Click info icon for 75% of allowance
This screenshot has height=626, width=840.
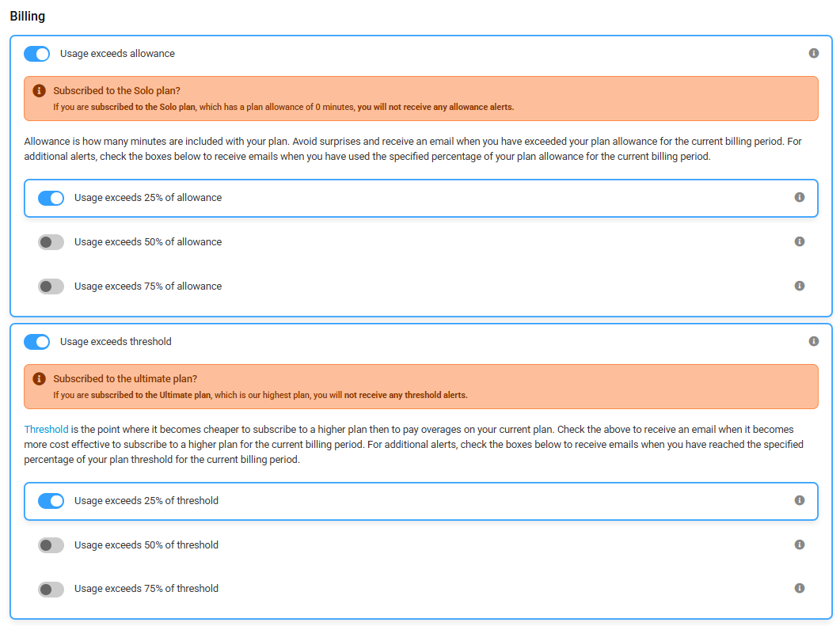pyautogui.click(x=800, y=286)
